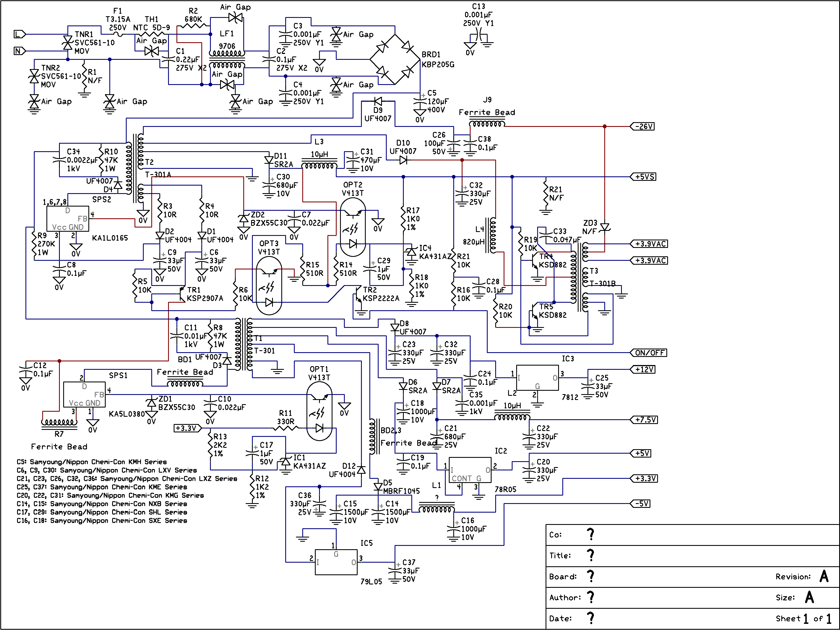
Task: Select the R11 330R resistor symbol
Action: 285,428
